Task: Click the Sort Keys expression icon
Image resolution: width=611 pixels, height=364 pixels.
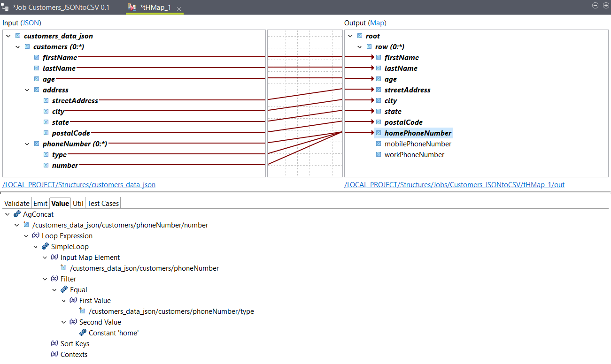Action: click(54, 344)
